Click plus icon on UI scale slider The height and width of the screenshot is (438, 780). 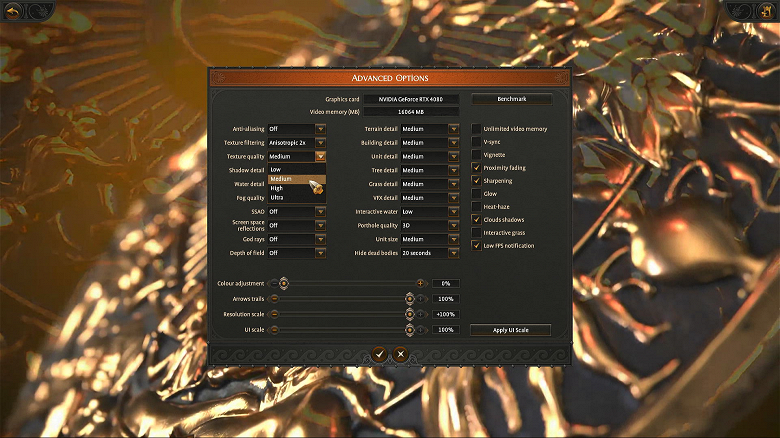420,330
